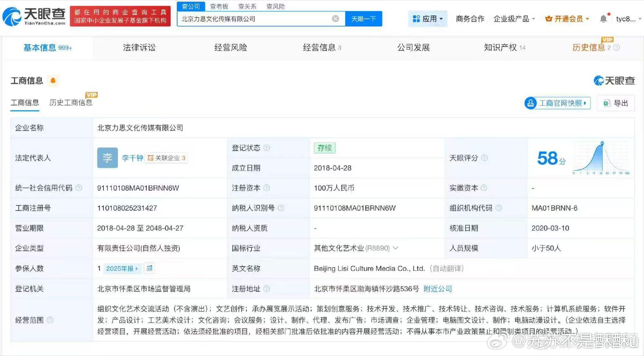Open annual report chart icon beside 2025年报
The image size is (644, 356).
(149, 268)
